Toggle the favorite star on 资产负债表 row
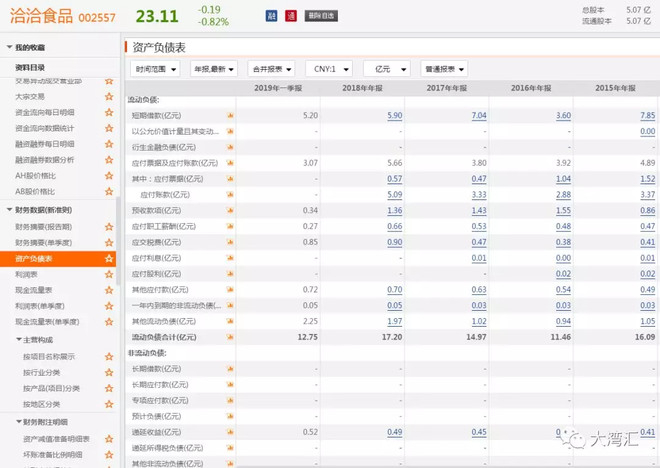Screen dimensions: 660x468 click(x=109, y=258)
